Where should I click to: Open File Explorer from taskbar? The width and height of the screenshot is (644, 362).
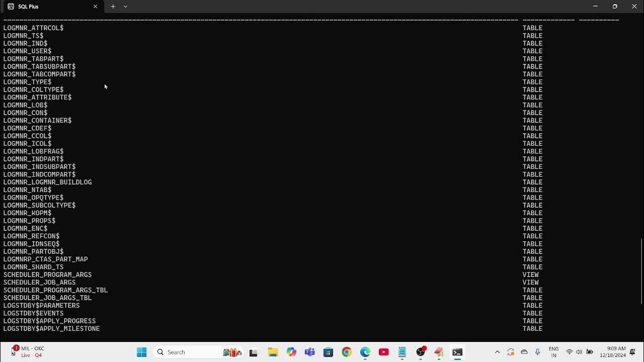(272, 352)
